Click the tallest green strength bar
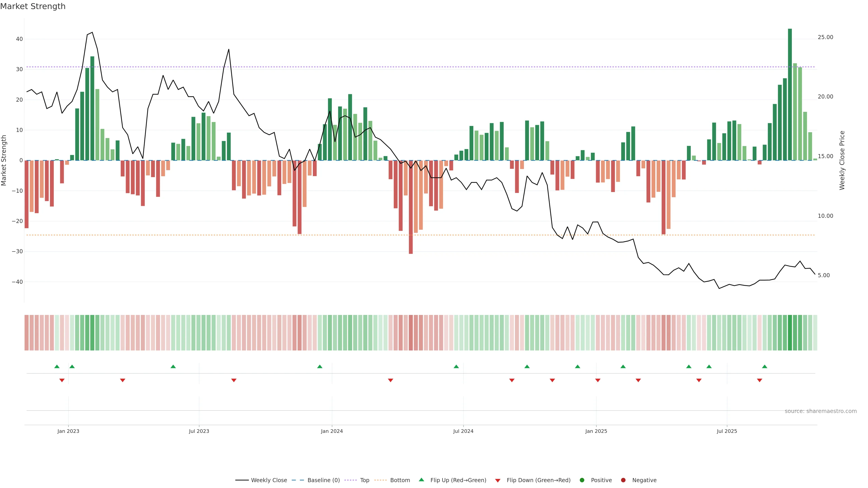The image size is (868, 488). coord(790,94)
